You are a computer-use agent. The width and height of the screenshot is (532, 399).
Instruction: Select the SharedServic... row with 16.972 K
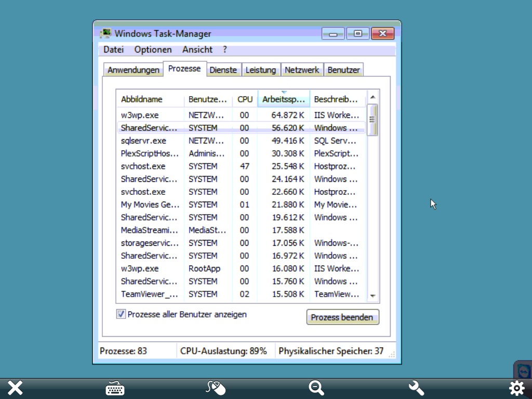(x=241, y=256)
